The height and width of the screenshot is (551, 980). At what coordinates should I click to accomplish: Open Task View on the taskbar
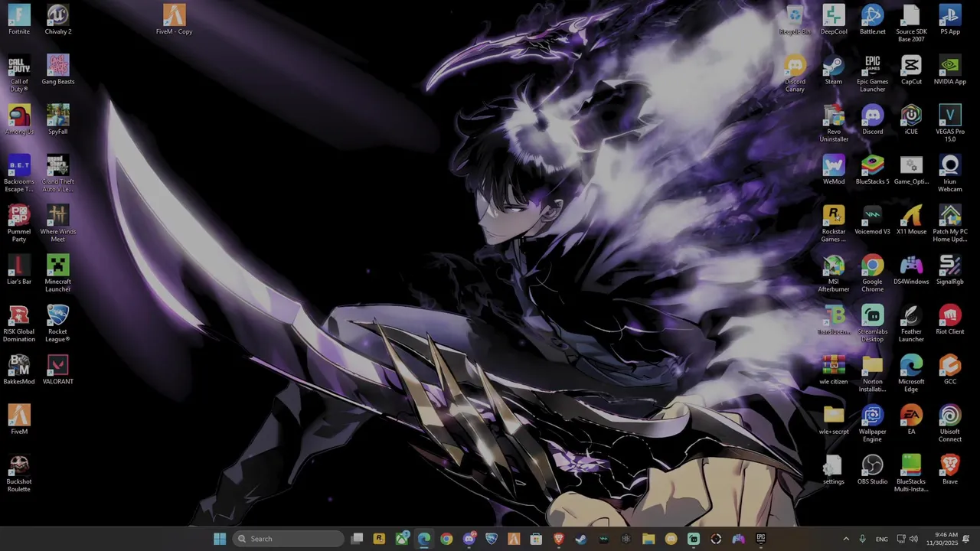357,539
